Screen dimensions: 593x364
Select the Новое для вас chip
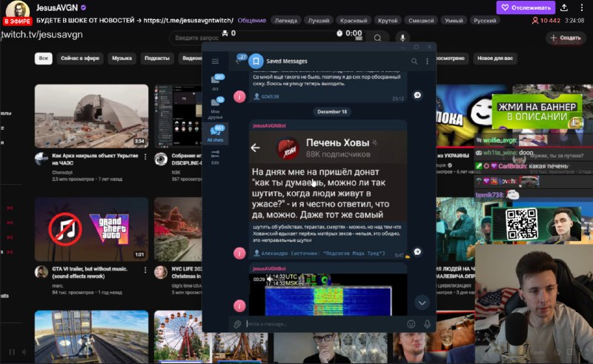pyautogui.click(x=494, y=59)
